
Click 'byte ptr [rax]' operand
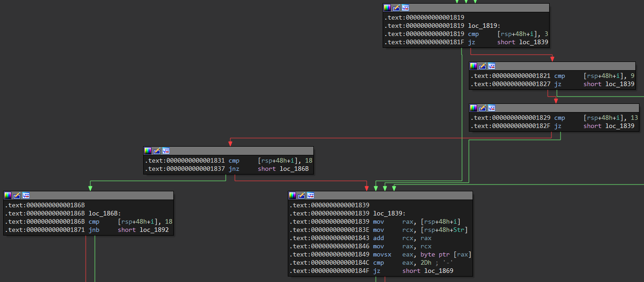pyautogui.click(x=447, y=255)
